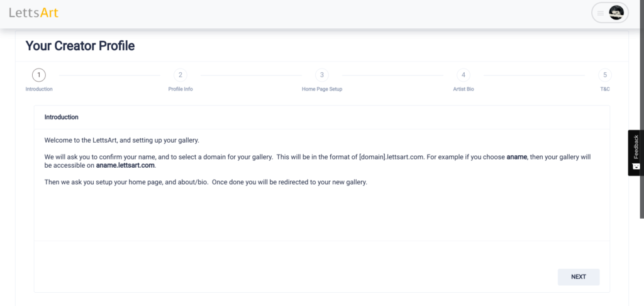This screenshot has height=306, width=644.
Task: Click the NEXT button
Action: point(579,277)
